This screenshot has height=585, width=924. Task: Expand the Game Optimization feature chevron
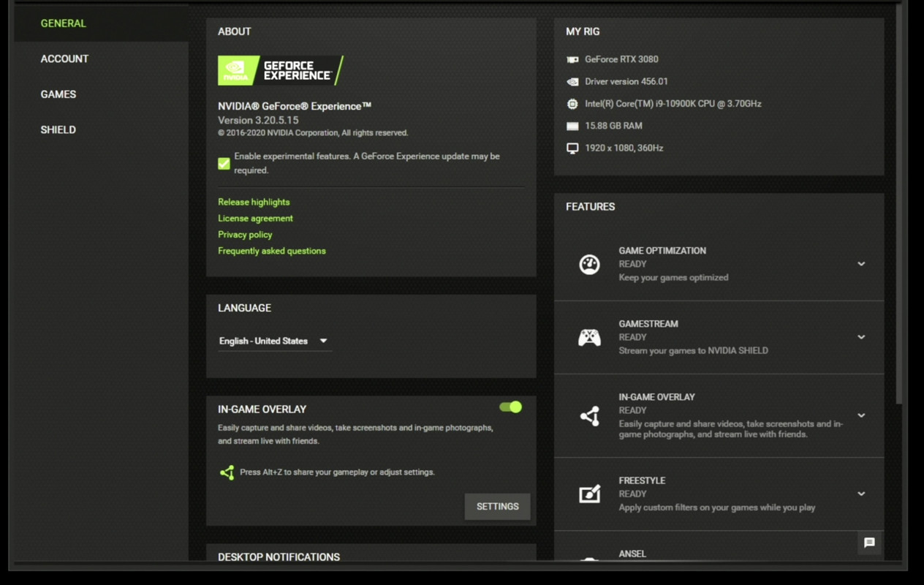click(861, 264)
